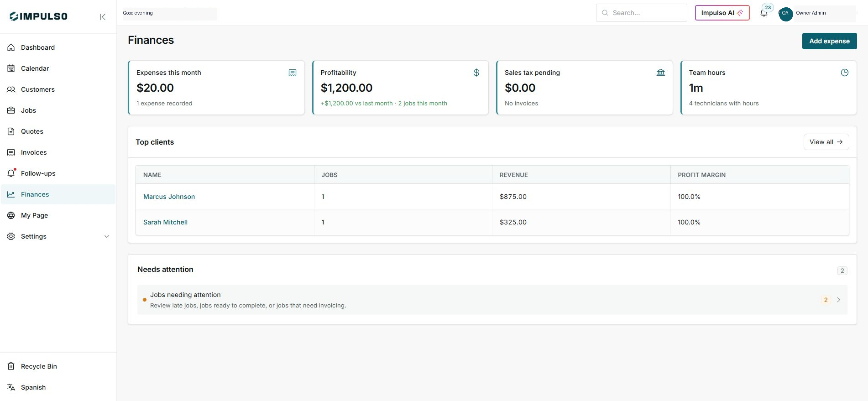The image size is (868, 401).
Task: Expand the Settings submenu chevron
Action: click(x=107, y=236)
